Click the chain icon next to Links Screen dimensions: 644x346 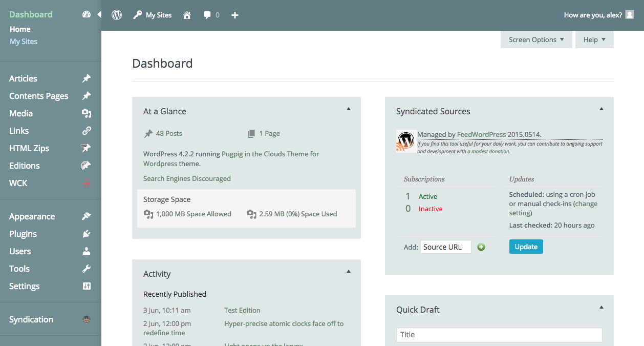[87, 131]
